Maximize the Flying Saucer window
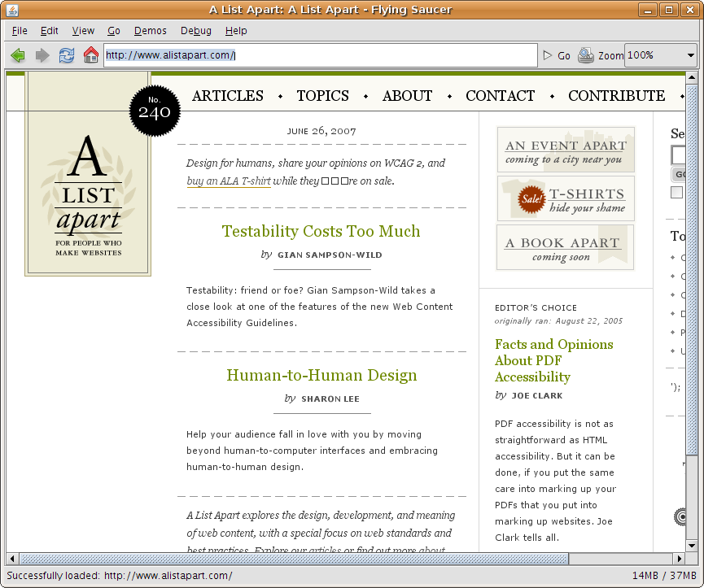Image resolution: width=704 pixels, height=588 pixels. pyautogui.click(x=669, y=10)
